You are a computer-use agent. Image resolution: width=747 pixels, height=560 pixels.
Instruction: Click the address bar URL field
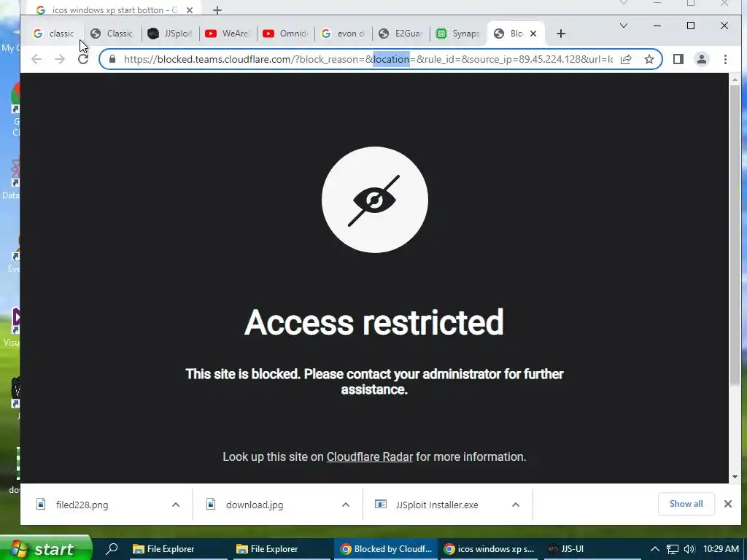click(x=368, y=59)
